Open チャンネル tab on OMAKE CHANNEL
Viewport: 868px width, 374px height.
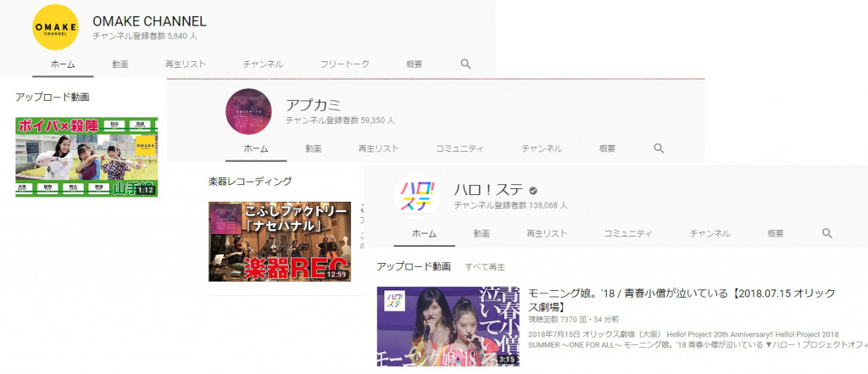click(x=263, y=64)
